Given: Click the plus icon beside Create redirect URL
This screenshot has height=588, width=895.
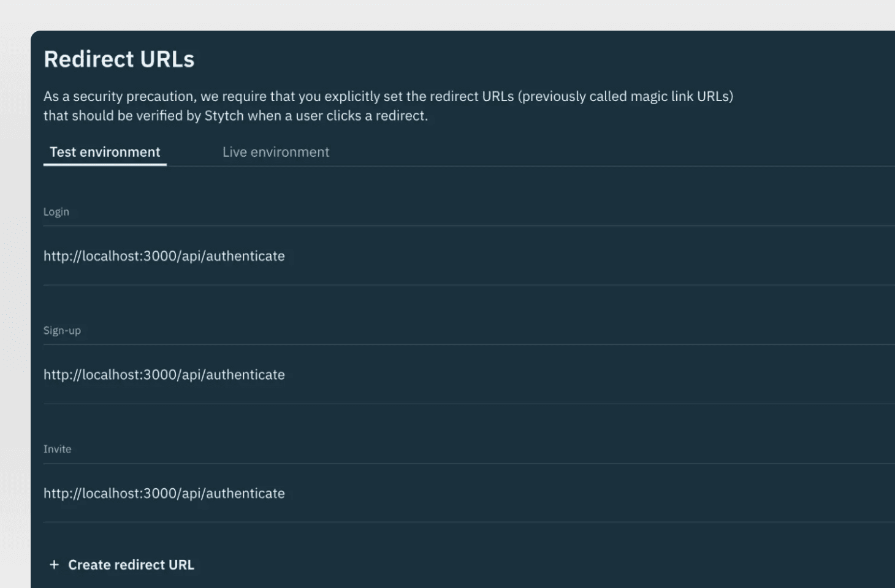Looking at the screenshot, I should (x=54, y=565).
